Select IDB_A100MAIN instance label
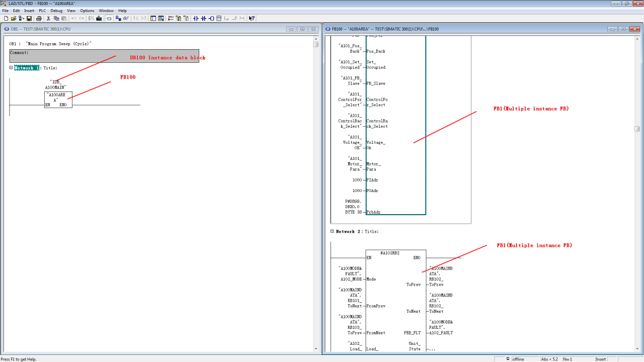Viewport: 644px width, 362px height. pyautogui.click(x=56, y=84)
